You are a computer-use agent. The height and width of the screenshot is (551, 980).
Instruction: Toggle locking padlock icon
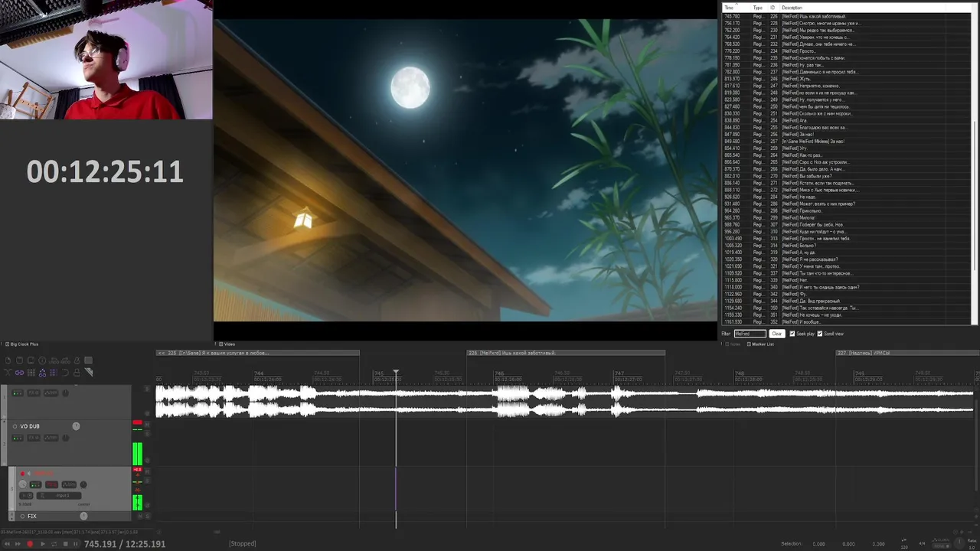click(77, 373)
